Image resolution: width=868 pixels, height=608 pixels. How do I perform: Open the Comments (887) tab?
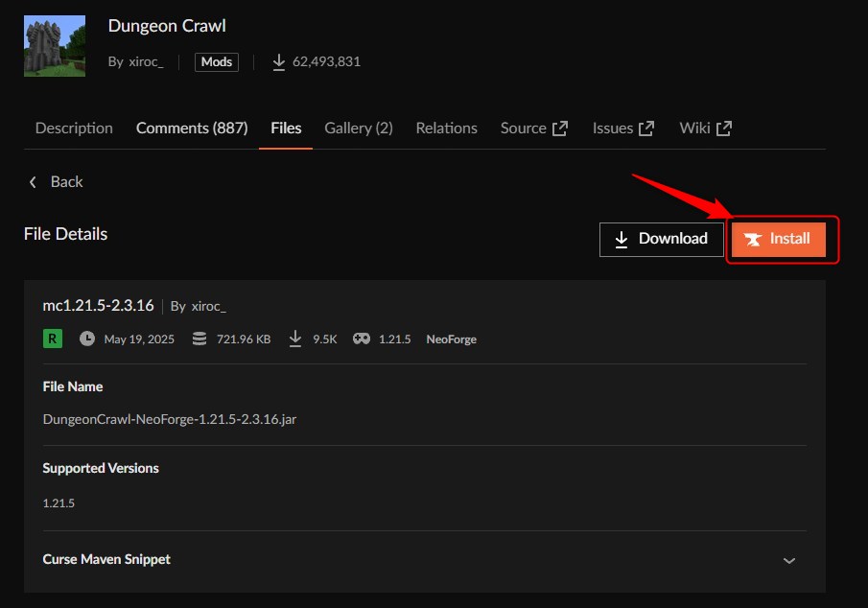(x=192, y=128)
